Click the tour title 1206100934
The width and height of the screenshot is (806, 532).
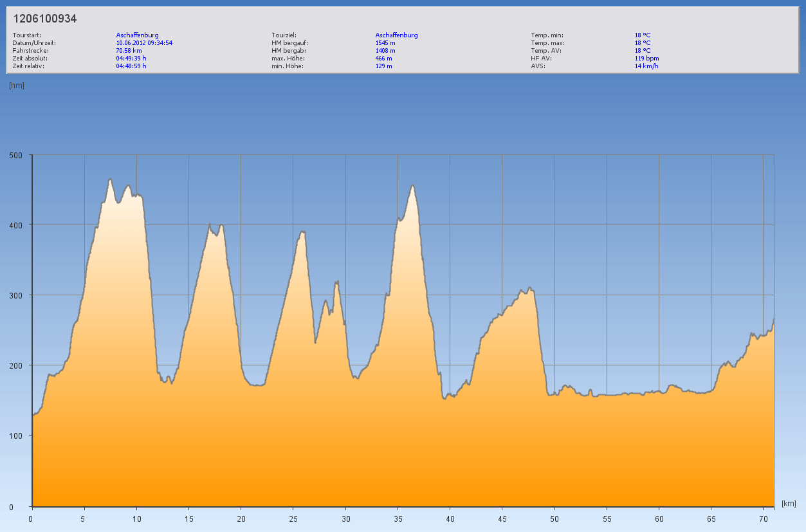pyautogui.click(x=45, y=19)
